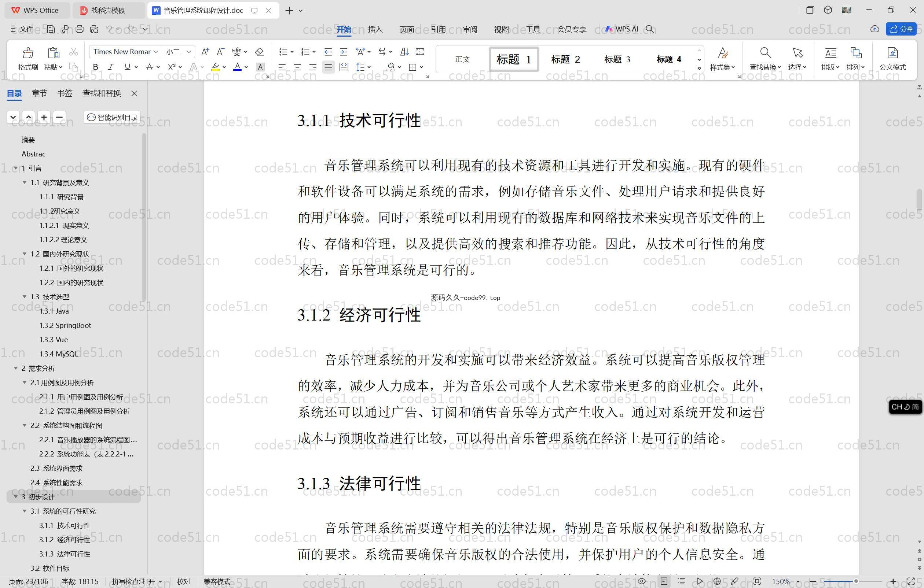Click the Save icon in quick access bar
The height and width of the screenshot is (588, 924).
click(51, 29)
